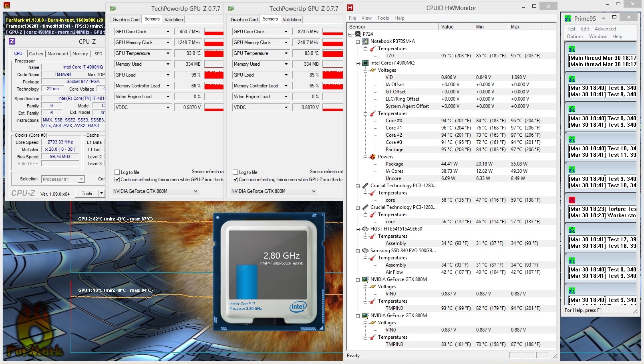Open the Tools menu in HWMonitor
The image size is (644, 364).
[x=383, y=18]
